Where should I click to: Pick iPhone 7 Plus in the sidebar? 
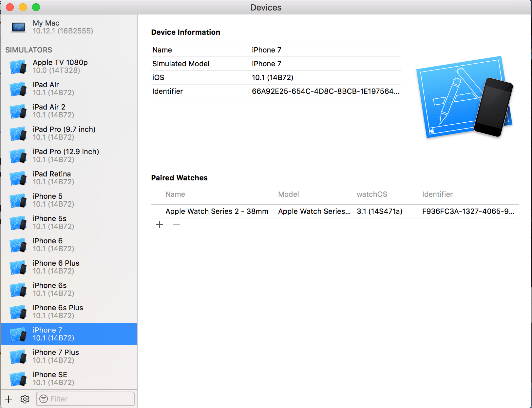pos(69,357)
